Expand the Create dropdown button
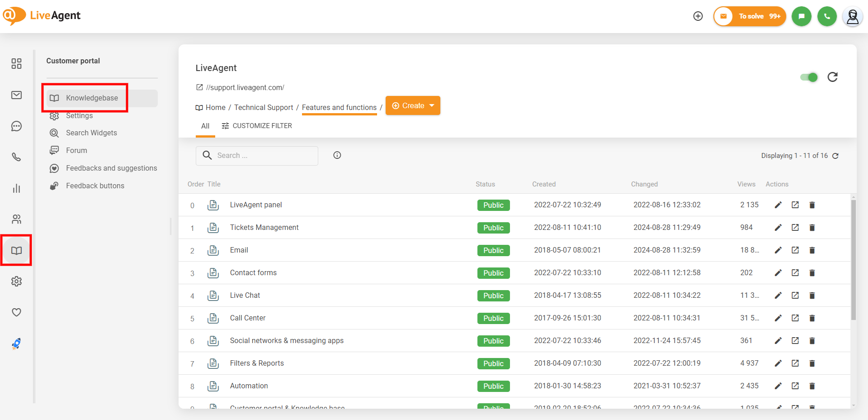The image size is (868, 420). (x=413, y=105)
